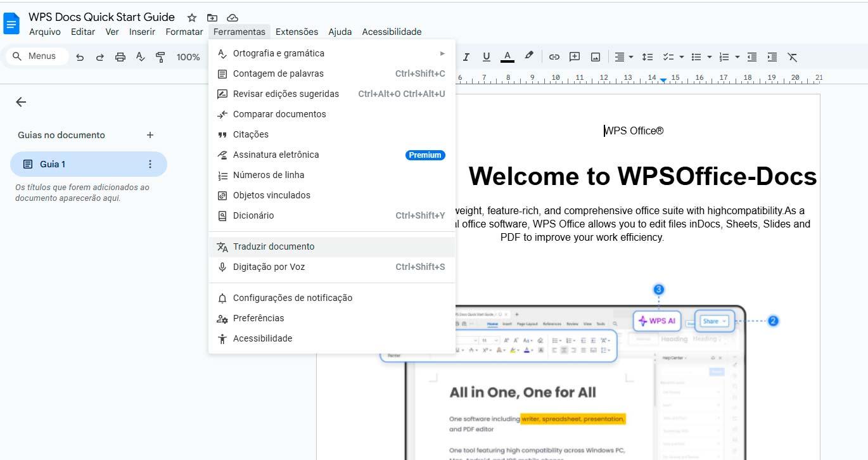Image resolution: width=868 pixels, height=460 pixels.
Task: Run the spelling and grammar check icon
Action: 140,56
